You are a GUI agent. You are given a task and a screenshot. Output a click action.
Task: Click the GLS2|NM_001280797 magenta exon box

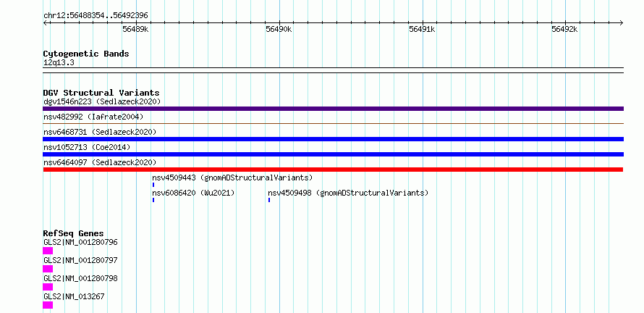click(x=48, y=269)
